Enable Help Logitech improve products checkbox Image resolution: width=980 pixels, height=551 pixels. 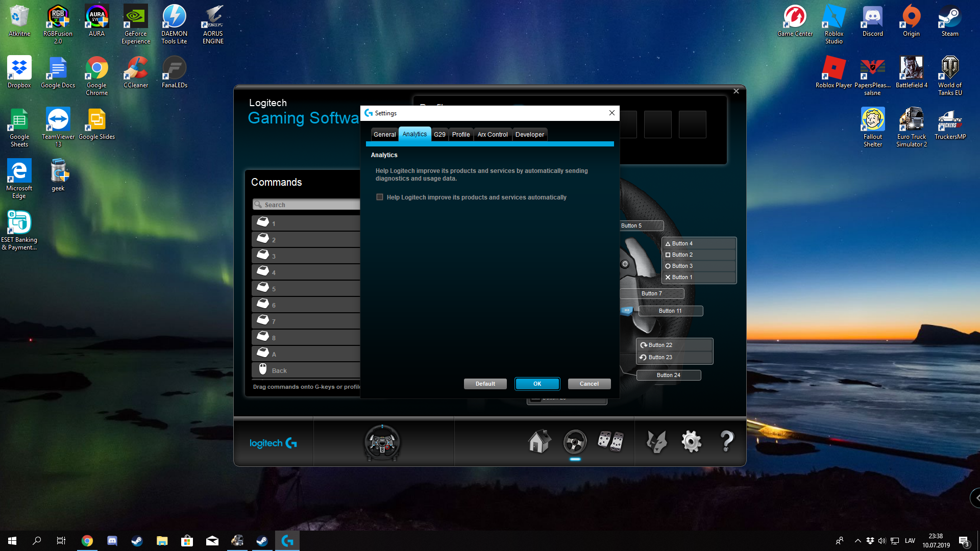click(x=380, y=197)
